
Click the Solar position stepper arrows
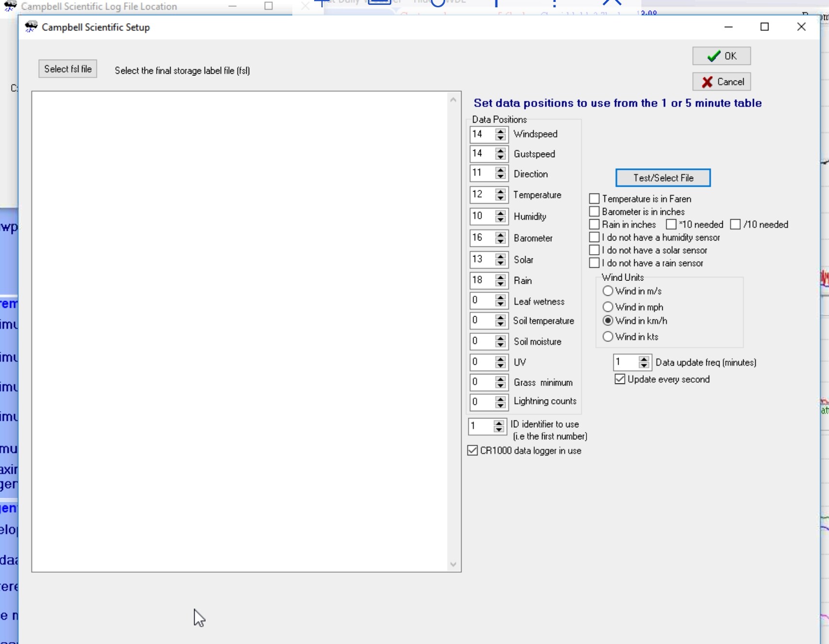point(501,259)
